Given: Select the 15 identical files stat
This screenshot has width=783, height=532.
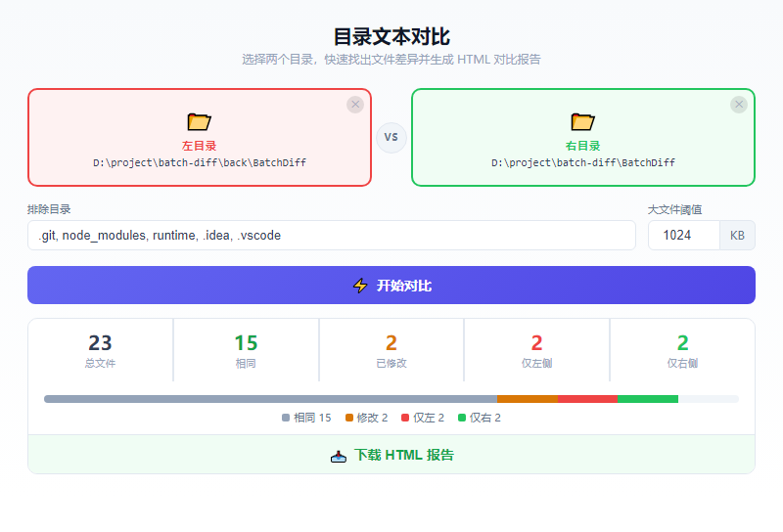Looking at the screenshot, I should click(246, 350).
